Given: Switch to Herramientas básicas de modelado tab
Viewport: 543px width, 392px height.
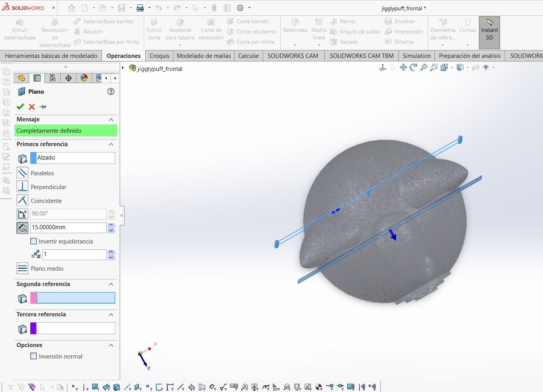Looking at the screenshot, I should (x=51, y=56).
